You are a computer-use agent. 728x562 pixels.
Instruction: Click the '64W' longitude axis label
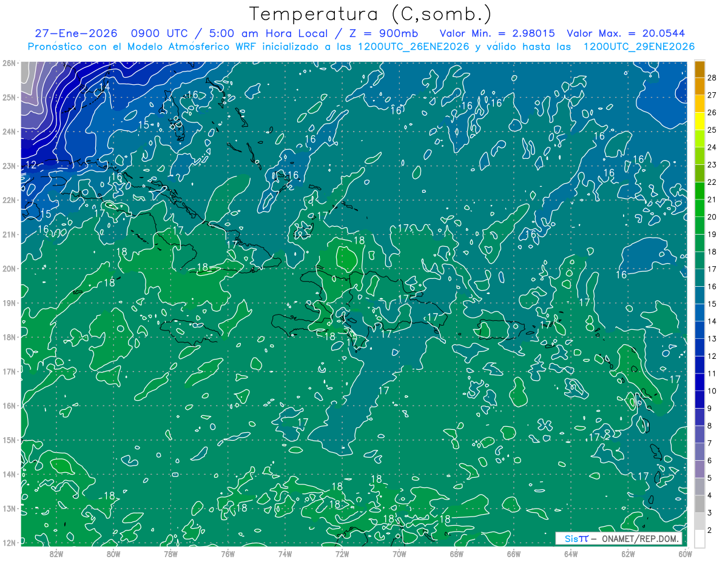click(x=571, y=554)
